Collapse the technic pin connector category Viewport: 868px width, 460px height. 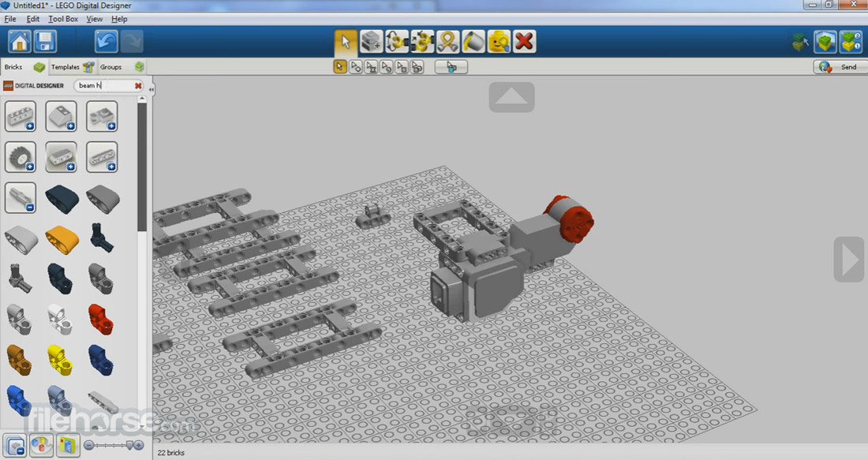[21, 197]
